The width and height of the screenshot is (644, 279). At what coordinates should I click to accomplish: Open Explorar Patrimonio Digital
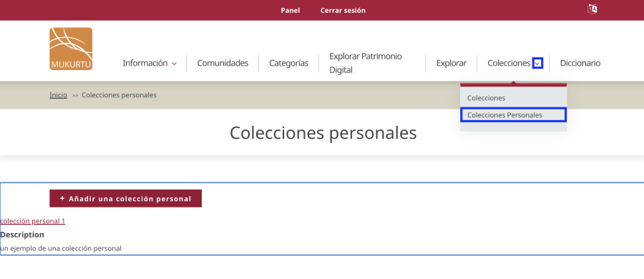(x=366, y=63)
